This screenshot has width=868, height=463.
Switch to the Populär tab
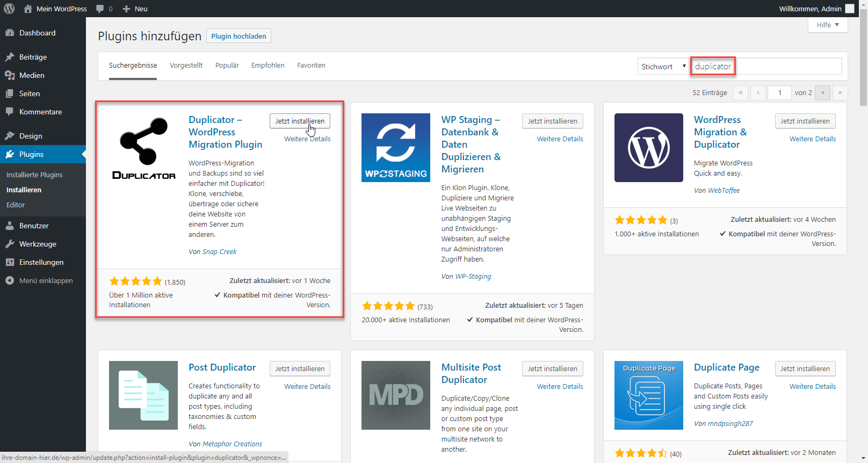227,66
